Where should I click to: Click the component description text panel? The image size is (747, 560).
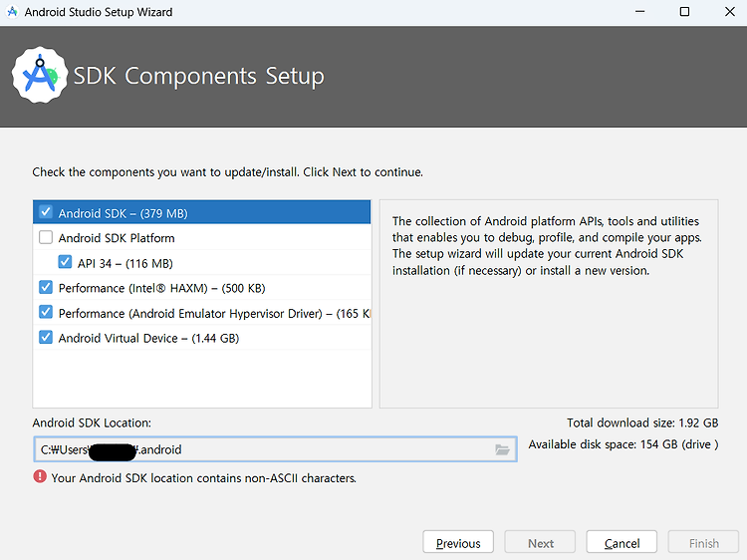(x=549, y=304)
